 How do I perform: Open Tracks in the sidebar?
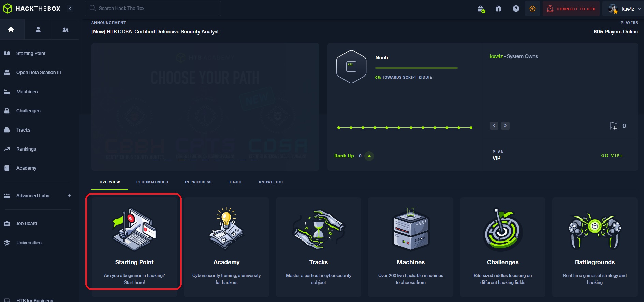tap(23, 130)
